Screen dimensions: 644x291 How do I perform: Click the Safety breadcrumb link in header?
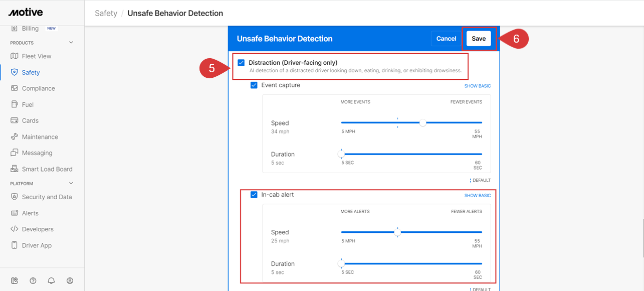tap(106, 13)
